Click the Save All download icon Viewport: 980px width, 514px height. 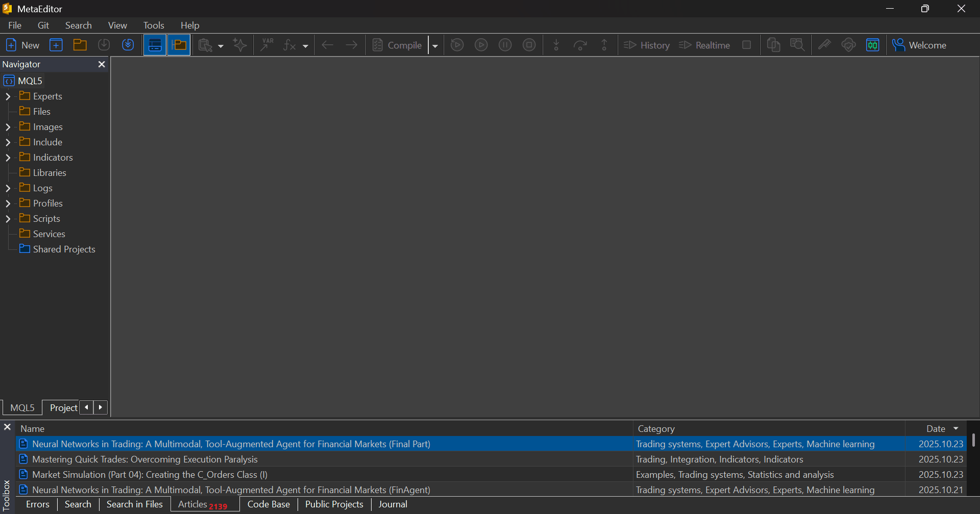(128, 45)
